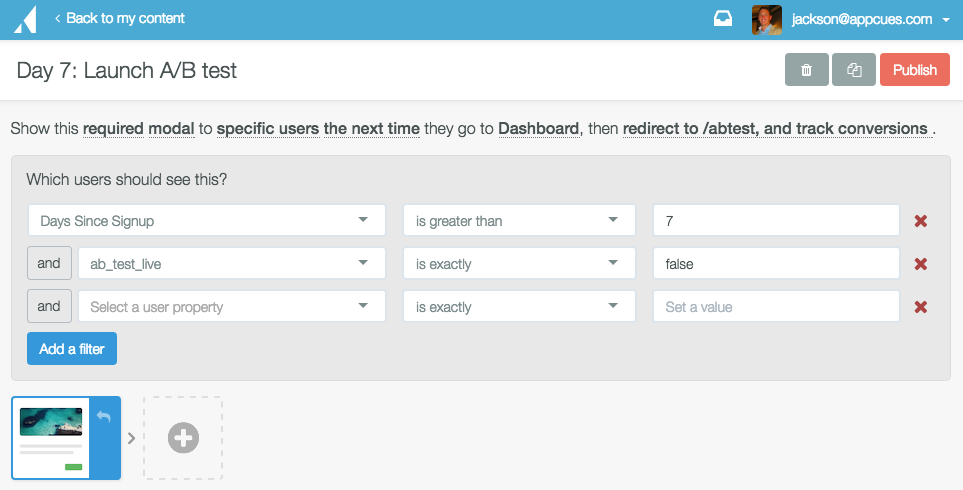Edit the 'specific users' targeting link
Viewport: 963px width, 490px height.
click(268, 128)
